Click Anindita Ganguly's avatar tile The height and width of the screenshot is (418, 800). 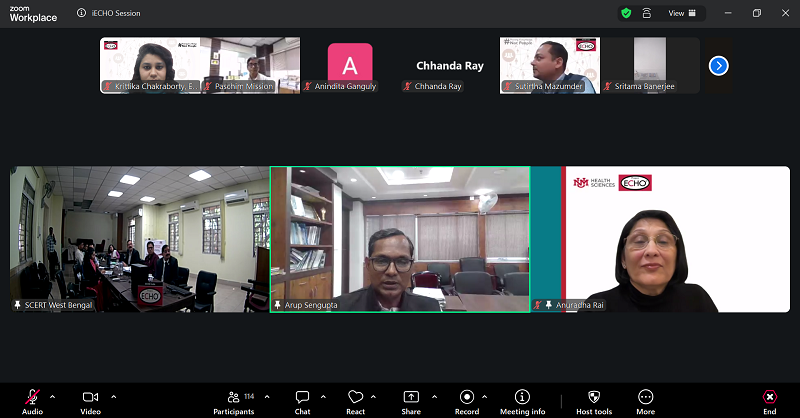(350, 65)
